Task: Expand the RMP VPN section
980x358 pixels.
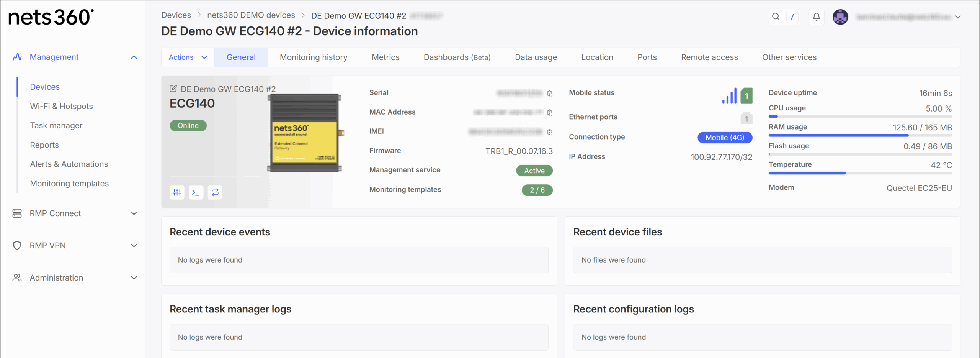Action: (134, 245)
